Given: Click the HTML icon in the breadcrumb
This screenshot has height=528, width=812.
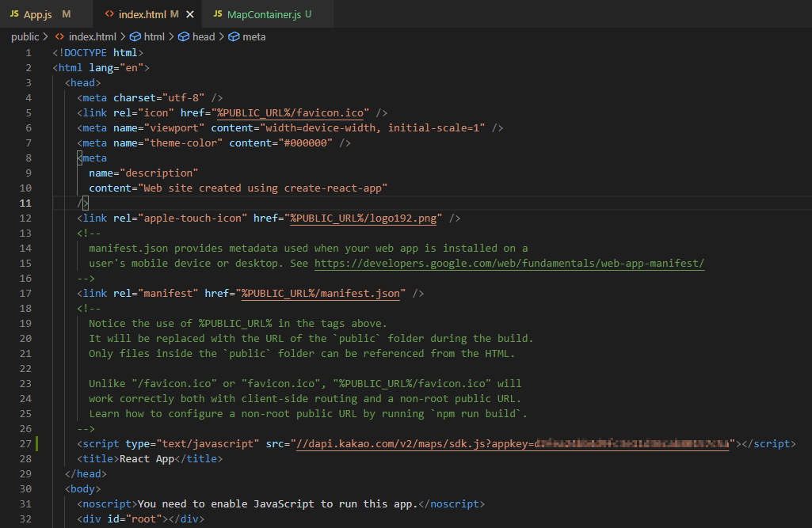Looking at the screenshot, I should point(59,36).
